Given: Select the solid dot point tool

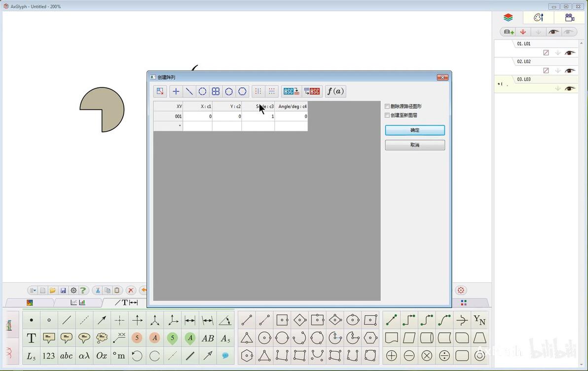Looking at the screenshot, I should [x=32, y=320].
